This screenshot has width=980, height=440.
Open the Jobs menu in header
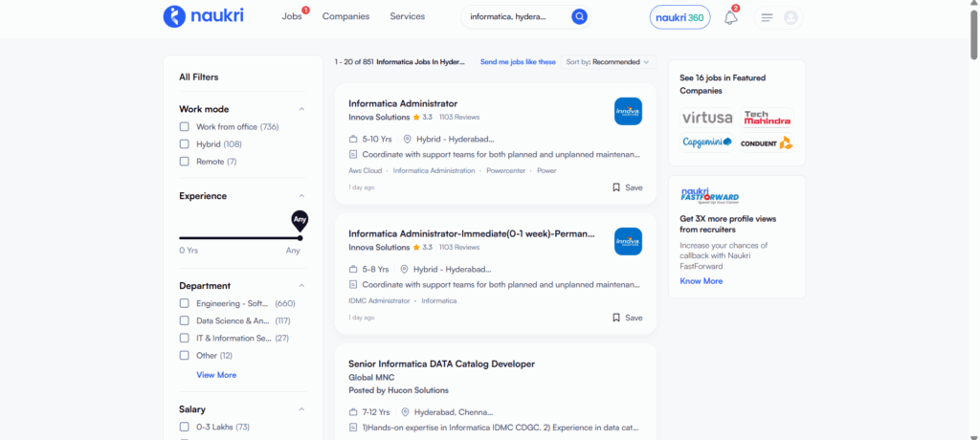click(x=292, y=16)
